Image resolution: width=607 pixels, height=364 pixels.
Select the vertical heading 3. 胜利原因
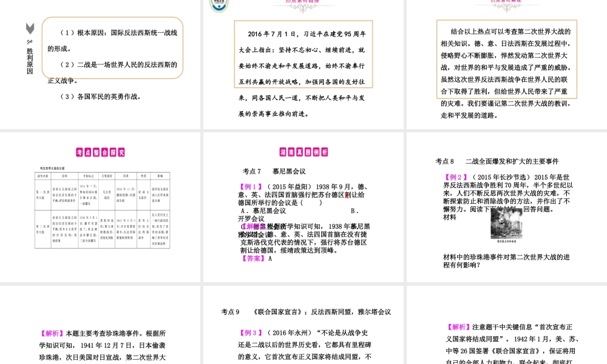tap(30, 56)
